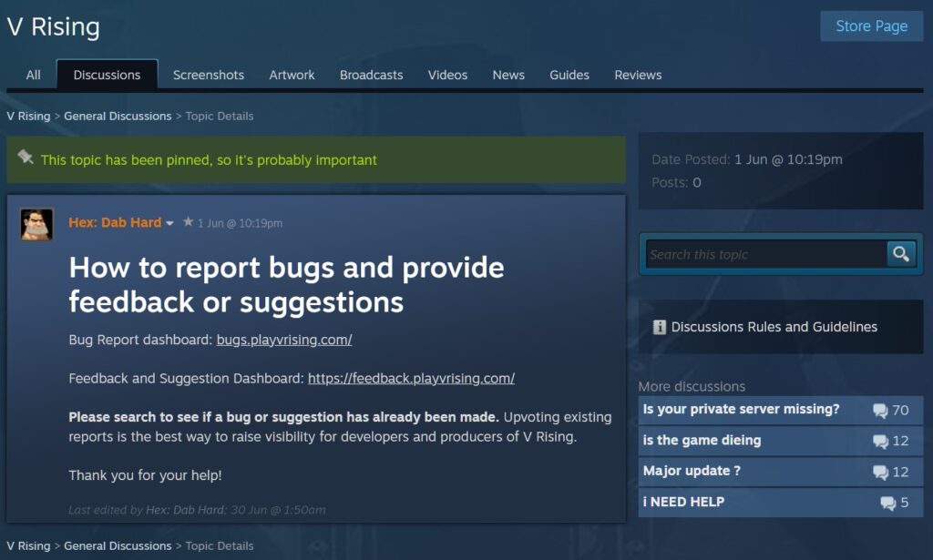The image size is (933, 560).
Task: Open the feedback.playvrising.com link
Action: [411, 378]
